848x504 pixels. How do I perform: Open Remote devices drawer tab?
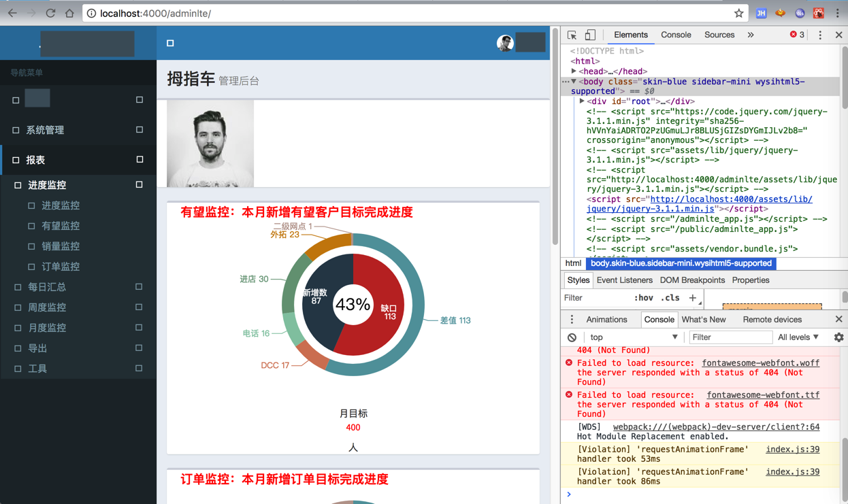pyautogui.click(x=772, y=320)
